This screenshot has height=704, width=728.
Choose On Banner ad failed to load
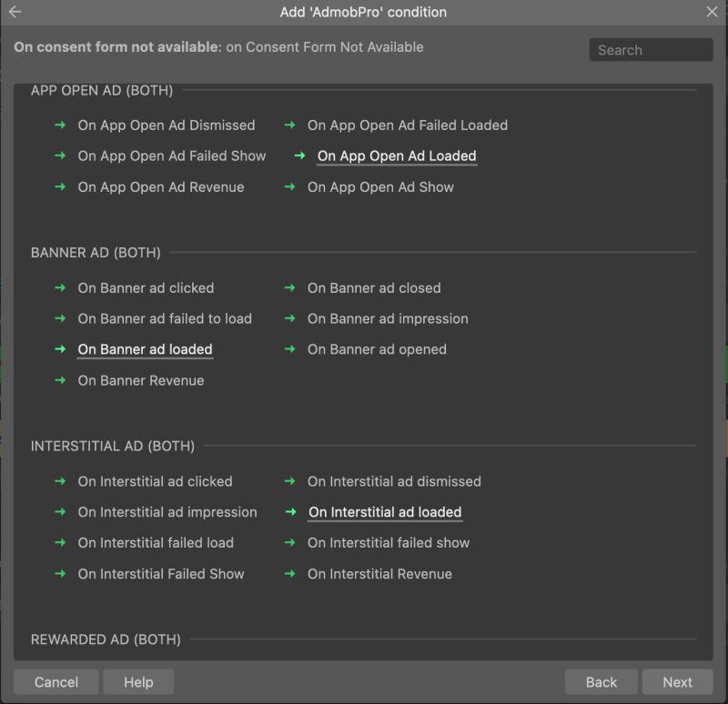(x=165, y=319)
